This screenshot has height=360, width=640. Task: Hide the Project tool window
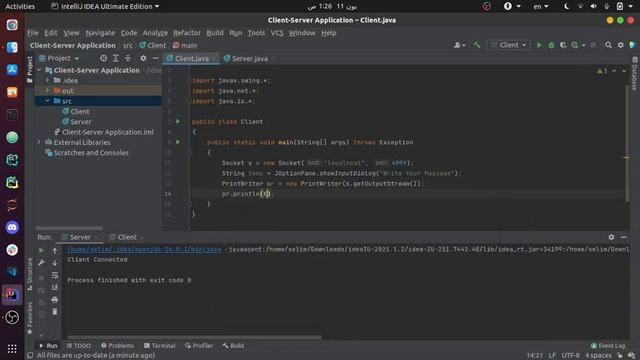[155, 58]
